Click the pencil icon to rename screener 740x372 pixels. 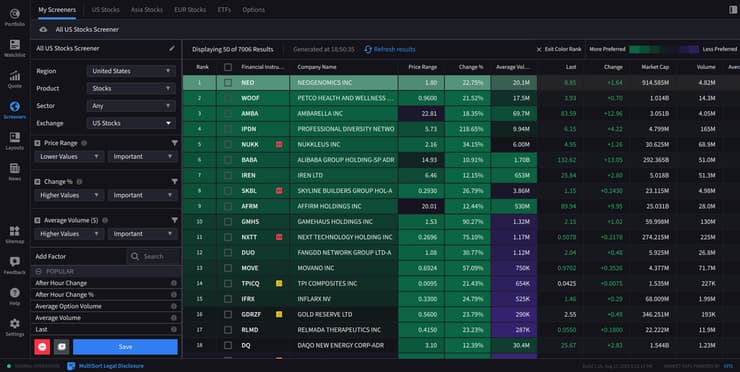tap(172, 48)
